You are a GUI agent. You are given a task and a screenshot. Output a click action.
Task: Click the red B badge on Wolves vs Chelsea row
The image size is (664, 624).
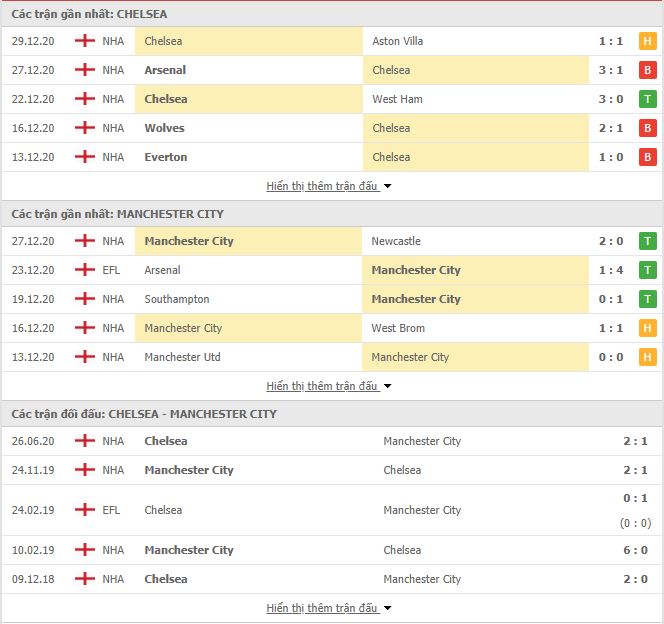click(x=647, y=128)
